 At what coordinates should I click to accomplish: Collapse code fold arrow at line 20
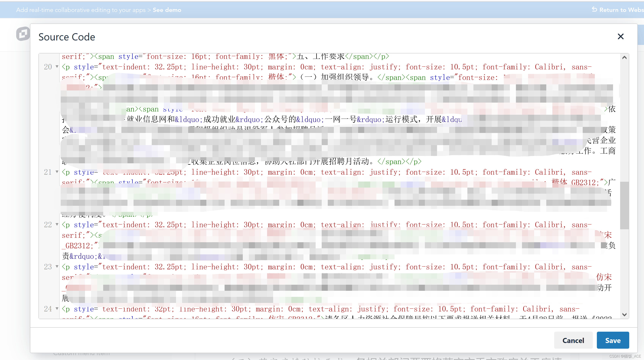pyautogui.click(x=57, y=67)
